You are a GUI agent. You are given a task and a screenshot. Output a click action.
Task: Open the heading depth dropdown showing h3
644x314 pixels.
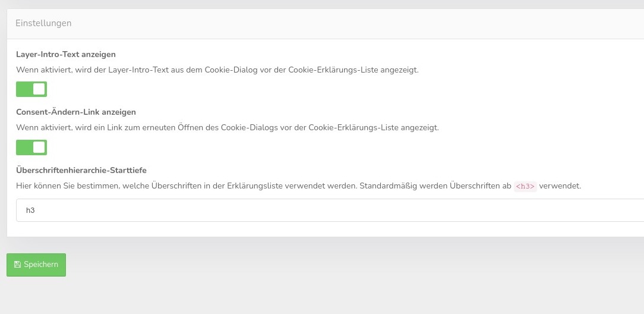pyautogui.click(x=330, y=210)
